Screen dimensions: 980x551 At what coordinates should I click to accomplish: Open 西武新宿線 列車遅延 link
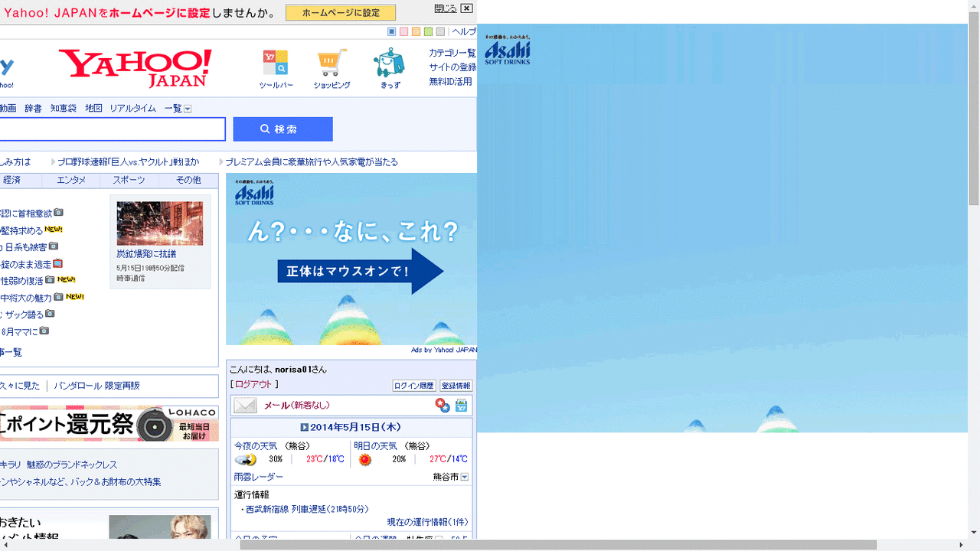(x=307, y=509)
